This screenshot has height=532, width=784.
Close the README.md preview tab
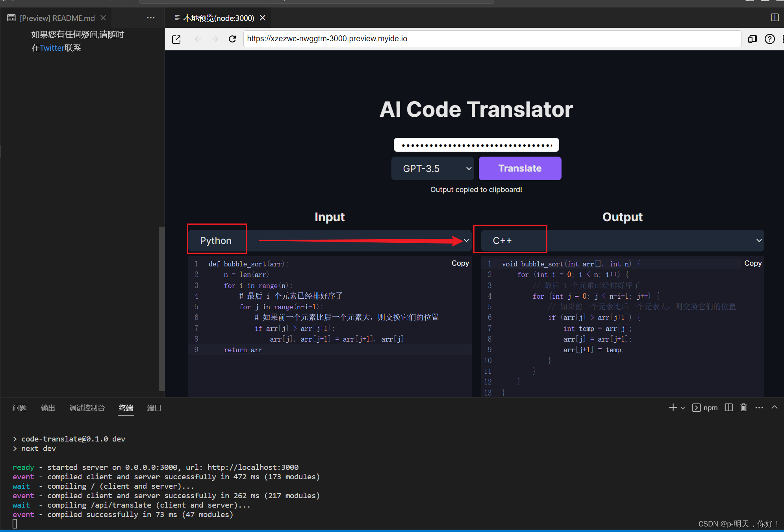[103, 18]
